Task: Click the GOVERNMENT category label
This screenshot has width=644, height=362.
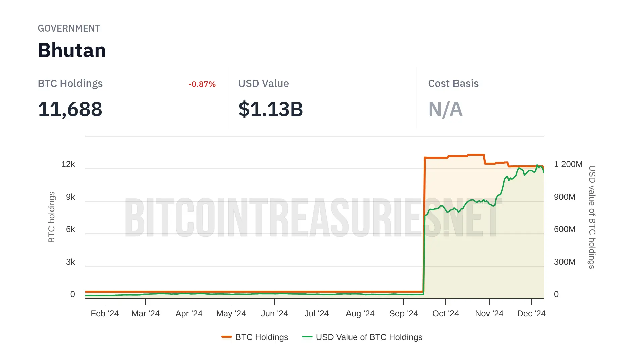Action: (x=69, y=28)
